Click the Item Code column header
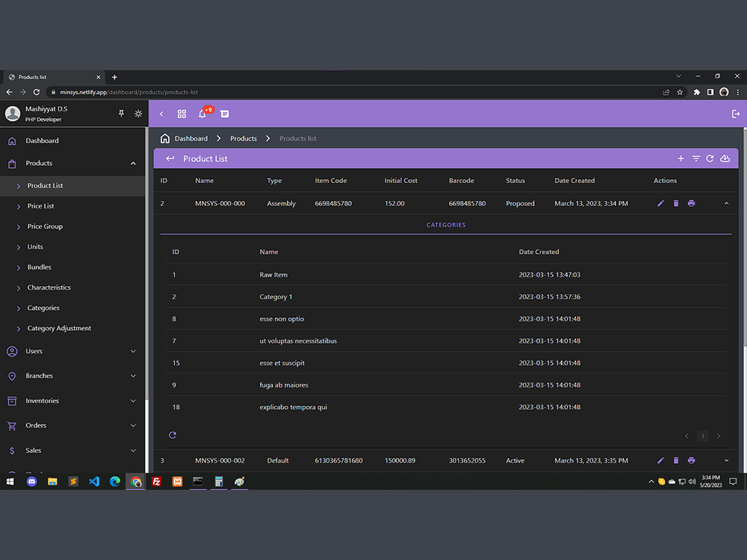The height and width of the screenshot is (560, 747). pyautogui.click(x=331, y=181)
